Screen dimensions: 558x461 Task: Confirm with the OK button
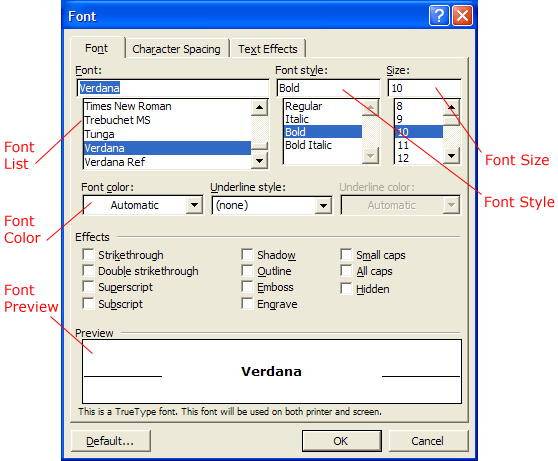coord(342,441)
